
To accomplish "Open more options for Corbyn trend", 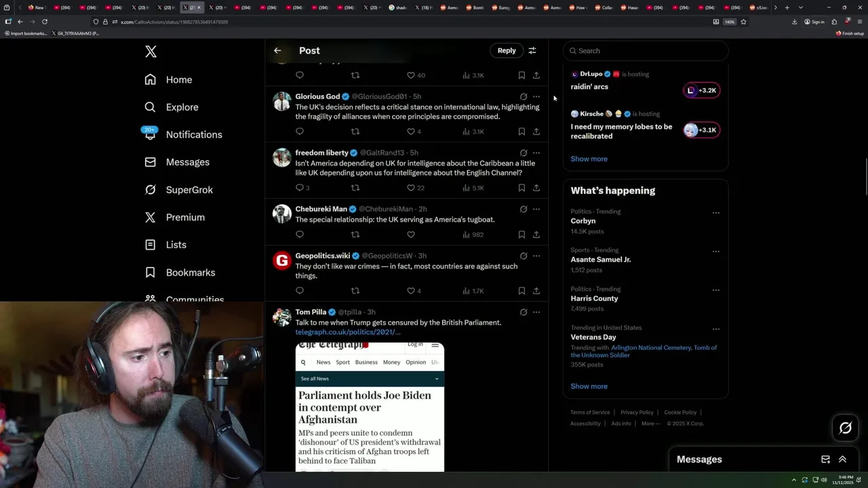I will [x=715, y=213].
